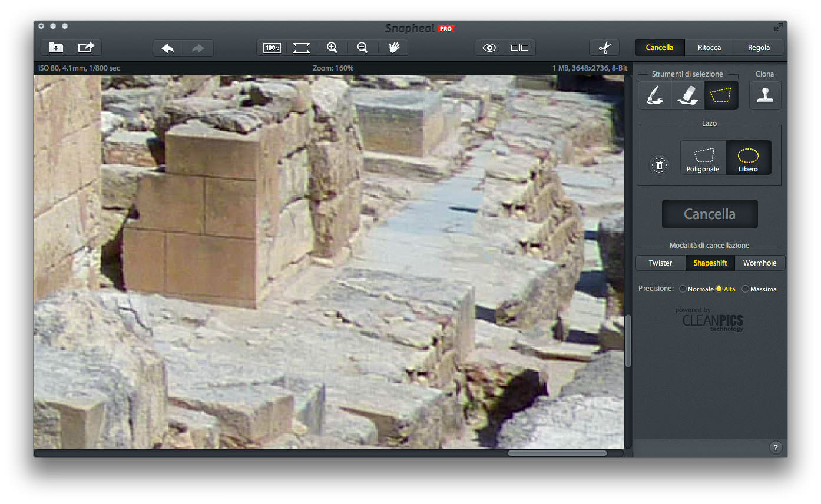Select Normale precision radio button
821x504 pixels.
tap(683, 289)
